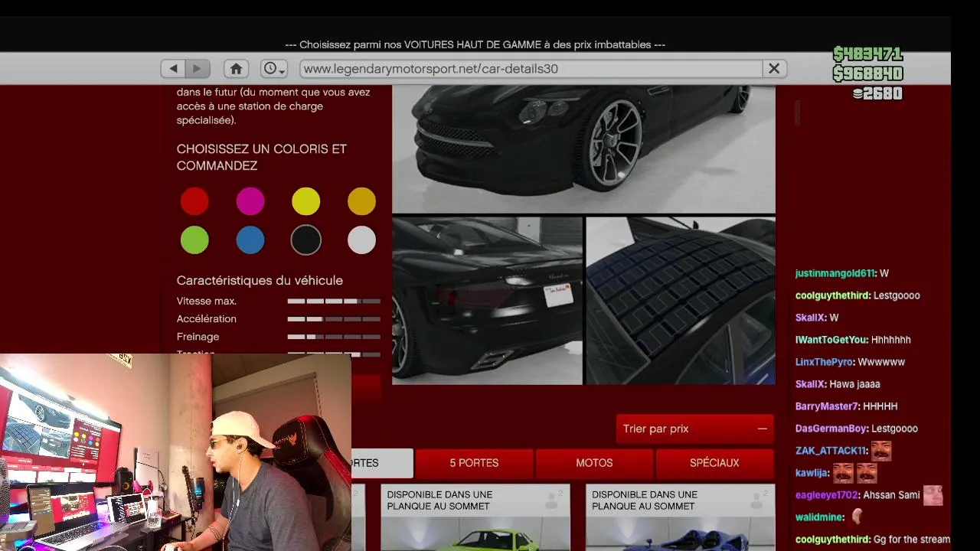Choose the magenta car color
The image size is (980, 551).
[250, 201]
